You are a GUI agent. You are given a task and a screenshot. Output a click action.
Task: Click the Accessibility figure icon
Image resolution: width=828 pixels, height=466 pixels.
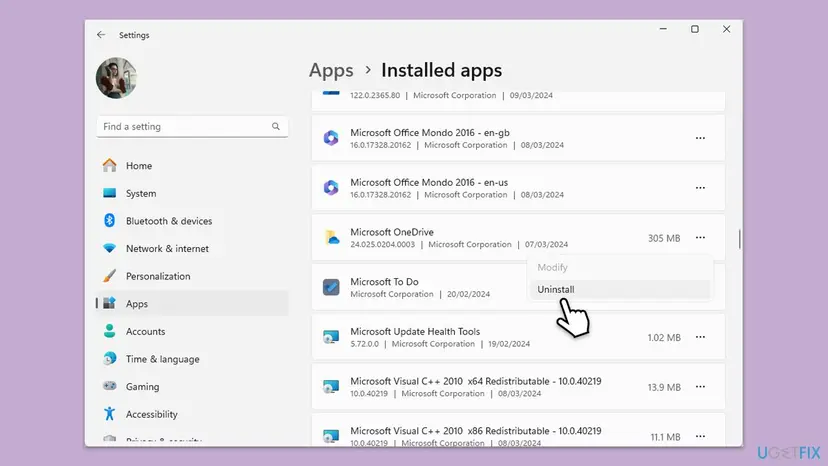[109, 414]
